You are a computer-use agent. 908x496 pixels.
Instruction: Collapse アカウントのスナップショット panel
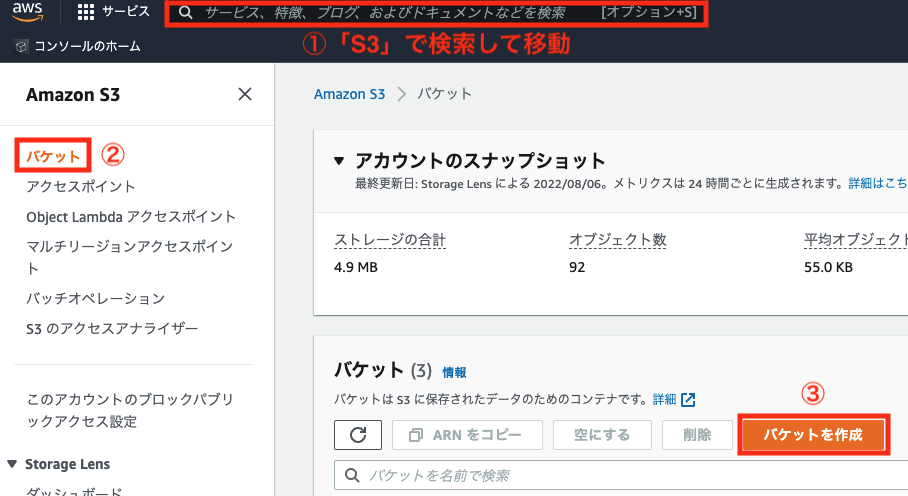339,161
